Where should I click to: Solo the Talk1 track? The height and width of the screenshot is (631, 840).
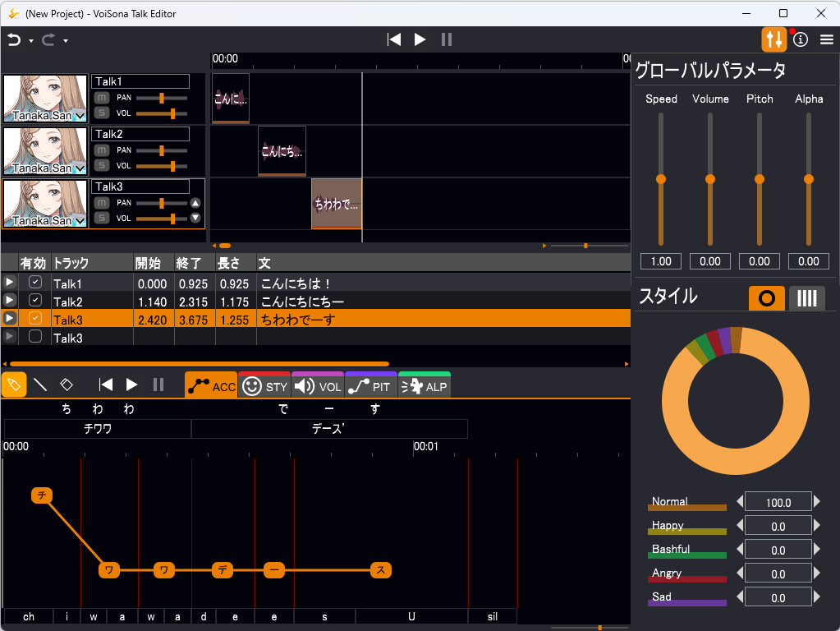point(101,113)
